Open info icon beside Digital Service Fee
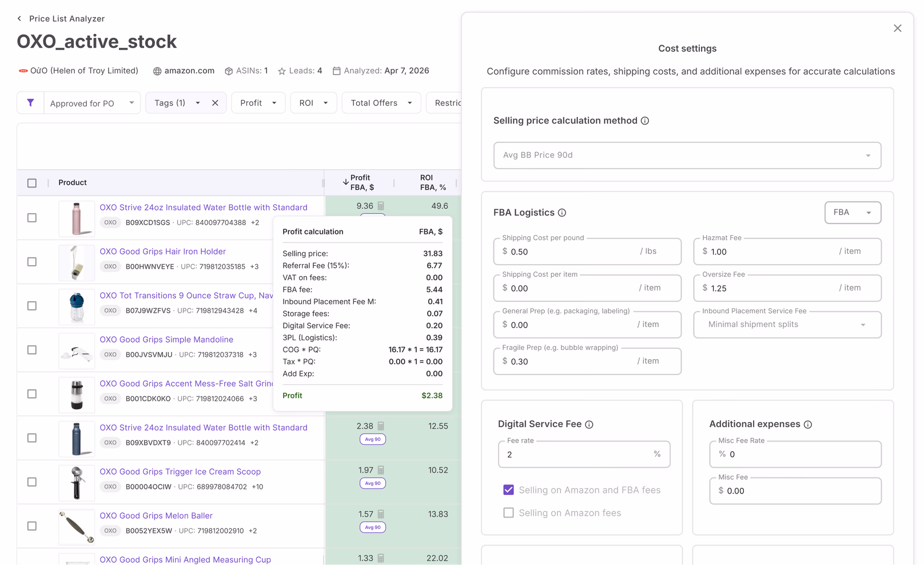 point(589,424)
